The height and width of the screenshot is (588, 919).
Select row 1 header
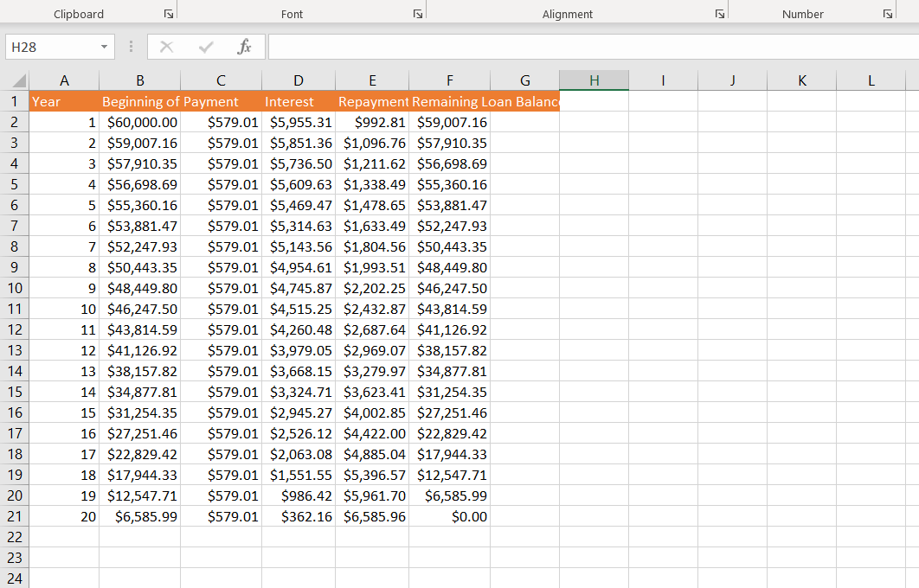tap(14, 101)
